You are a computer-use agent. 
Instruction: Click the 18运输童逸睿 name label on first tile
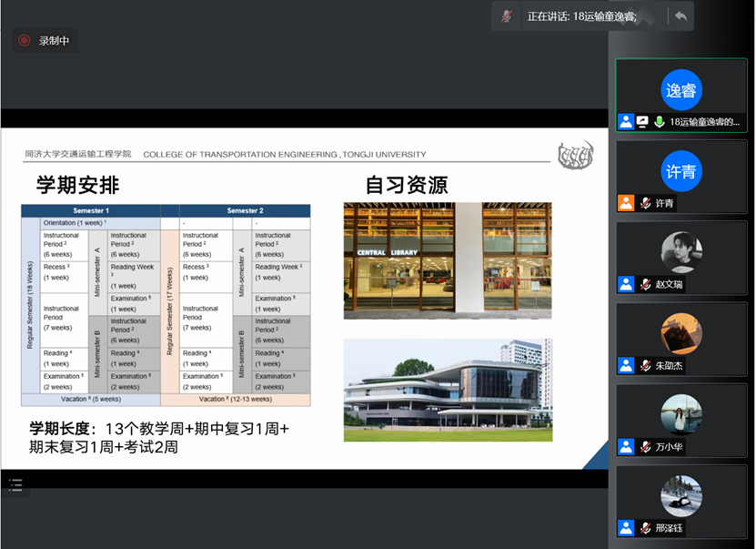[x=704, y=122]
